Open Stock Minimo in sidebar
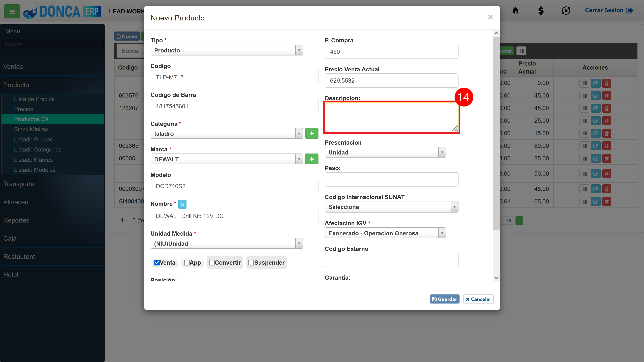This screenshot has width=644, height=362. point(31,129)
